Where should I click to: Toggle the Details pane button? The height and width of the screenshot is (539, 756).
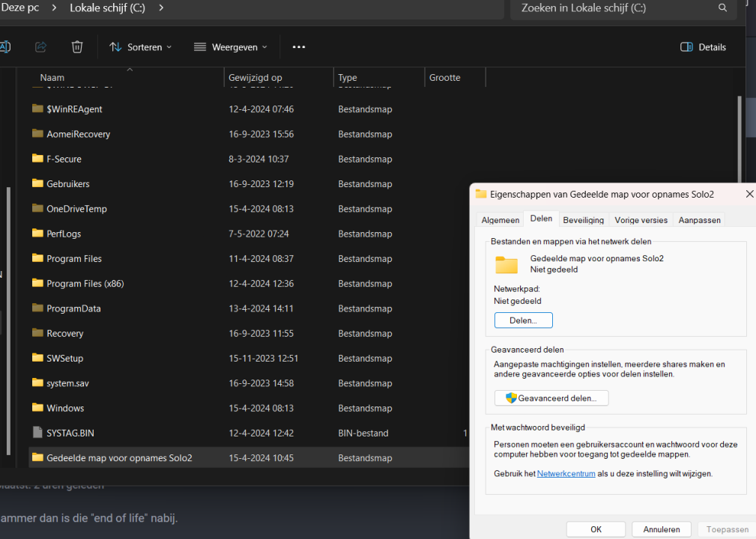pos(703,47)
